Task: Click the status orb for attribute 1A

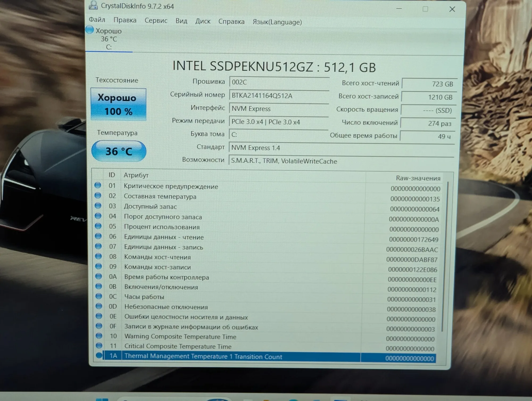Action: coord(99,355)
